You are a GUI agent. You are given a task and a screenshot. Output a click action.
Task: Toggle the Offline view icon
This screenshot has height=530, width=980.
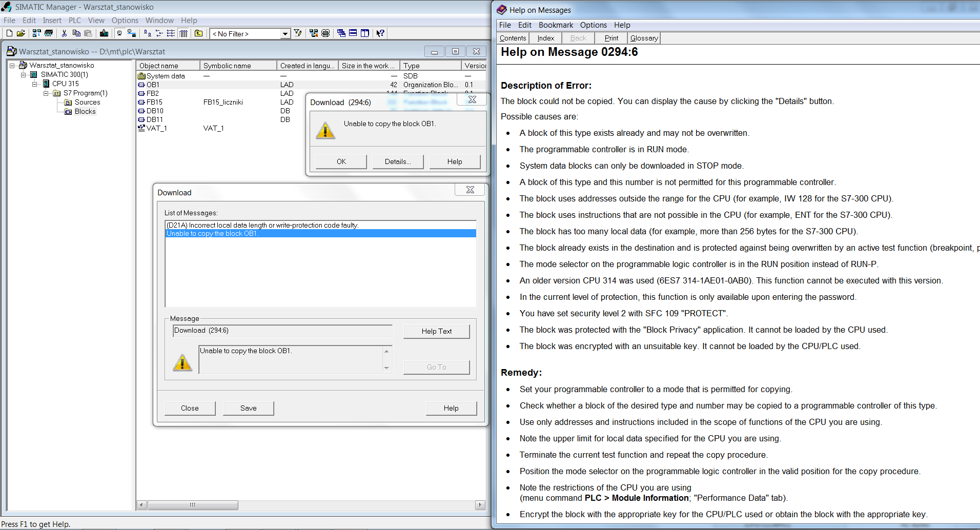(x=119, y=33)
